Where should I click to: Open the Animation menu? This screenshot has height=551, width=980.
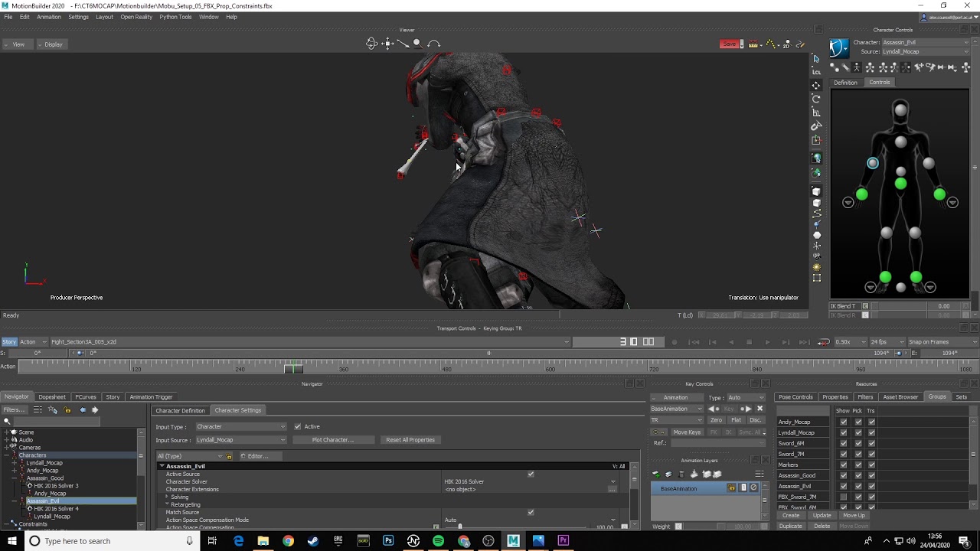49,17
